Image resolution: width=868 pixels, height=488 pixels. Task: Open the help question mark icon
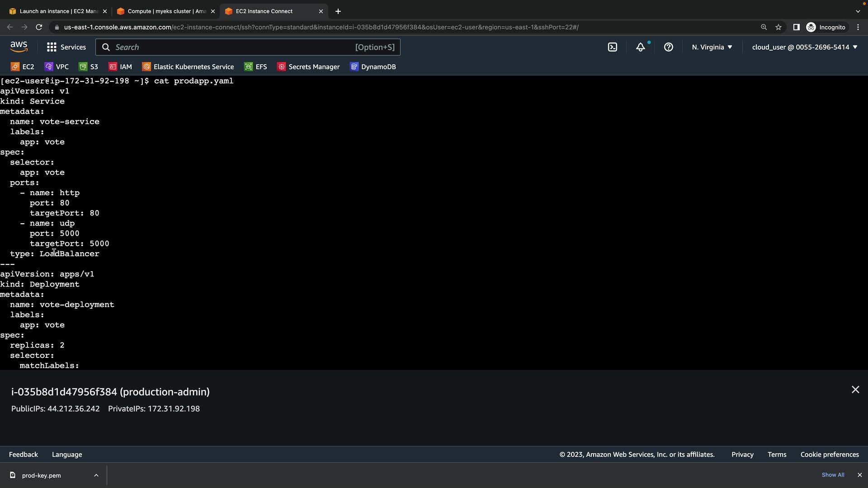(x=669, y=47)
